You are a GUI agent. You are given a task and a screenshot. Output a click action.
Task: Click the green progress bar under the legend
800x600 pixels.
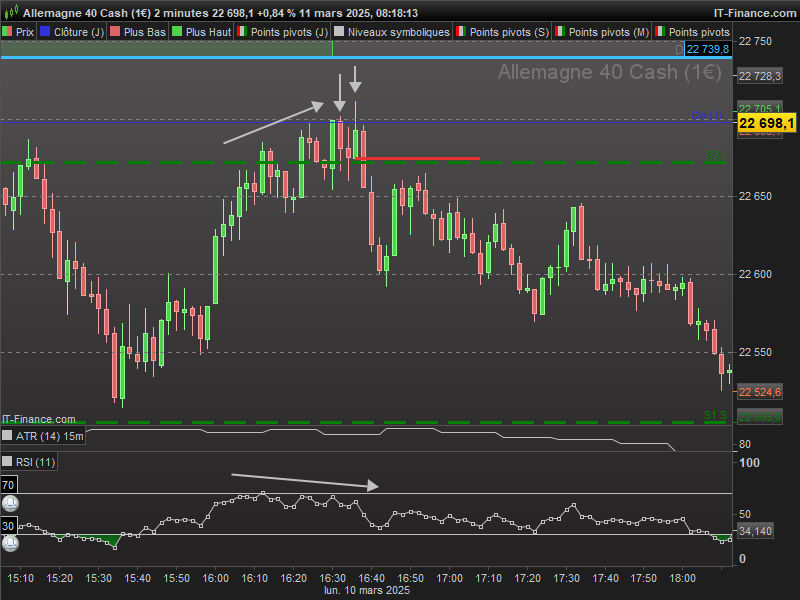166,49
